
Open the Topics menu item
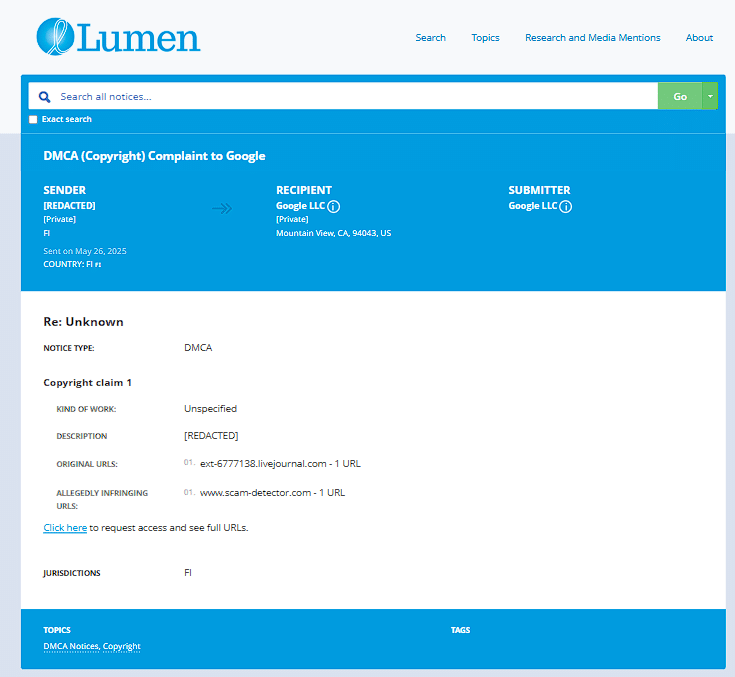tap(485, 38)
